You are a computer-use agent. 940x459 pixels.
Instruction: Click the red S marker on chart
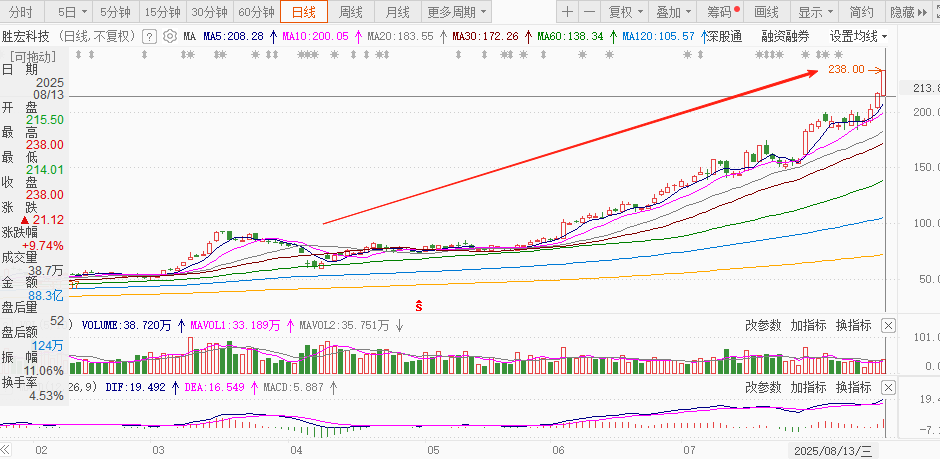point(420,303)
